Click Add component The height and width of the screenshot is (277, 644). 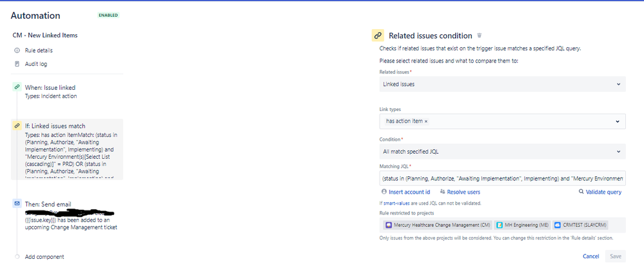point(44,257)
